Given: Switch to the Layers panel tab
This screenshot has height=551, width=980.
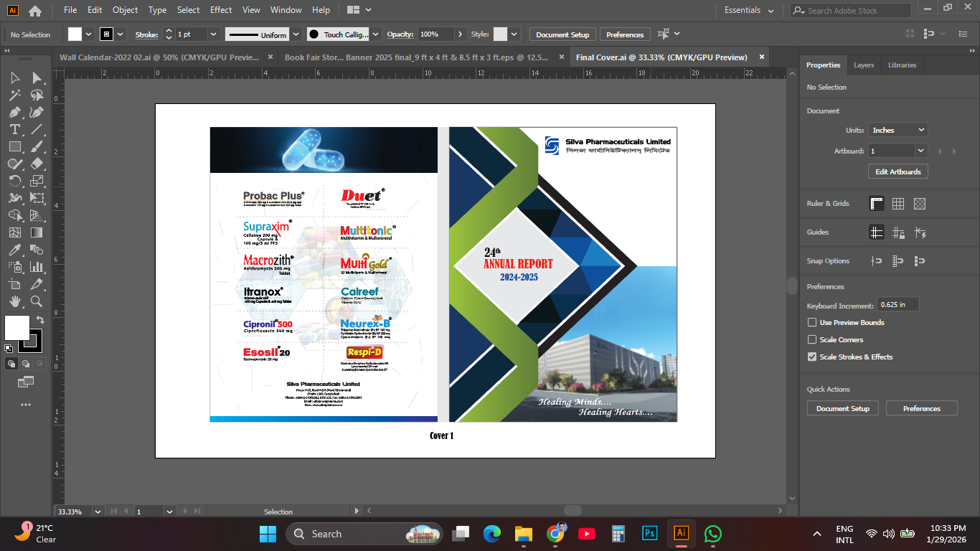Looking at the screenshot, I should click(864, 65).
